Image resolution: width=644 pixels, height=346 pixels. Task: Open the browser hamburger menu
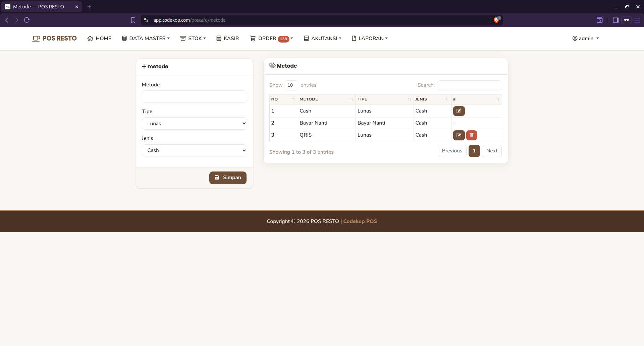pos(637,20)
